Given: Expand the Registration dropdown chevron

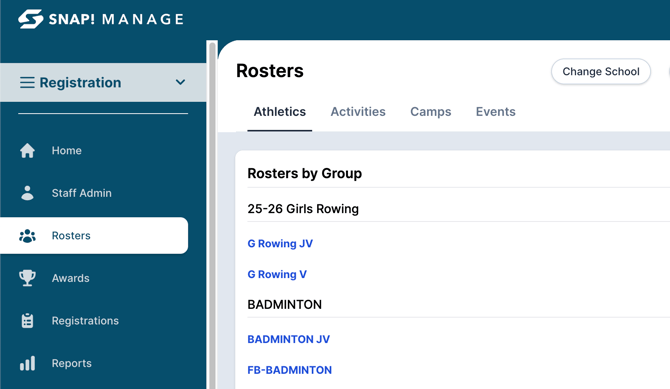Looking at the screenshot, I should [x=180, y=82].
